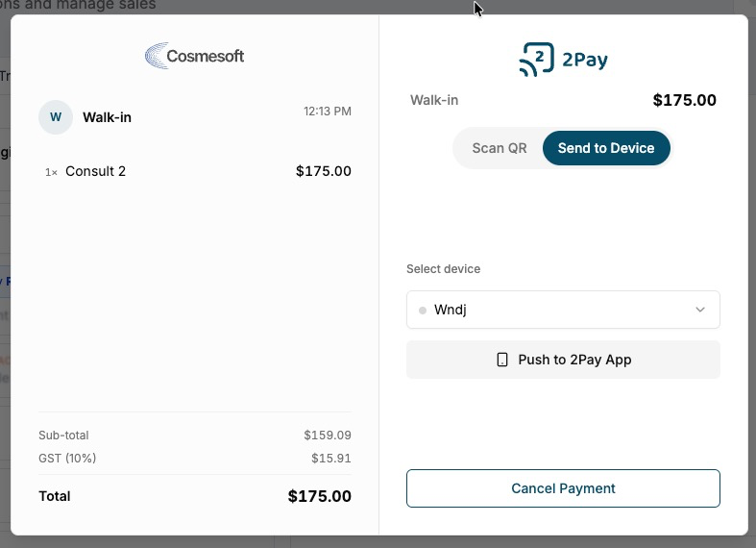Click the Walk-in avatar circle W
The image size is (756, 548).
(56, 117)
